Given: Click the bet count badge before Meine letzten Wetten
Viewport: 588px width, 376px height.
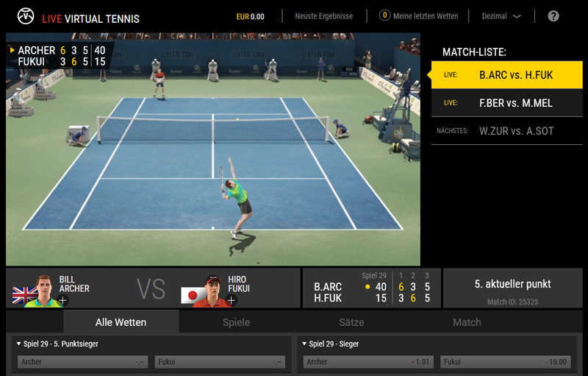Looking at the screenshot, I should point(384,15).
